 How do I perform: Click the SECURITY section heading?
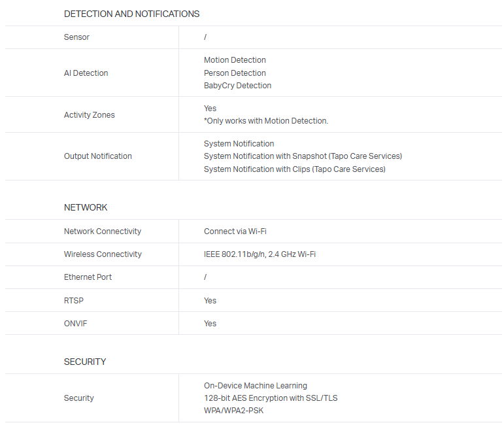pyautogui.click(x=85, y=362)
